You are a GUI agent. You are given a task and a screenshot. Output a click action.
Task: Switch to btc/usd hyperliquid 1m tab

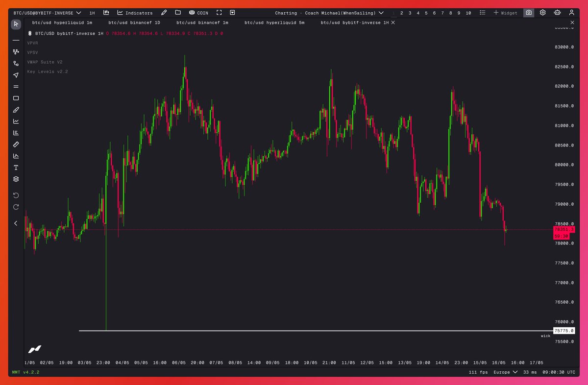click(x=62, y=23)
